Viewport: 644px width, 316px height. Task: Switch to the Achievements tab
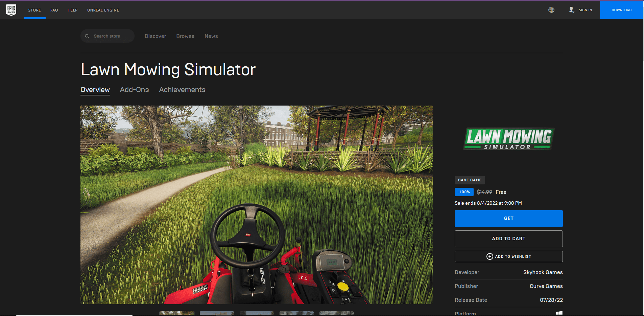pos(182,90)
